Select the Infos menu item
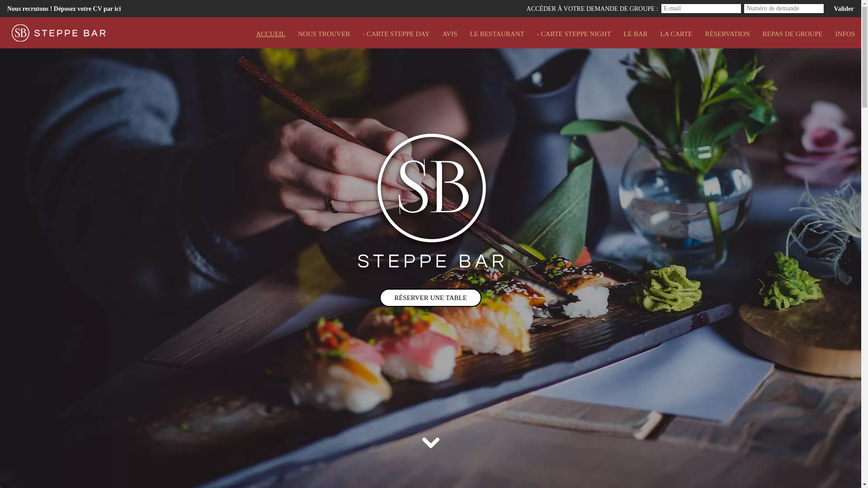This screenshot has width=868, height=488. (x=845, y=34)
